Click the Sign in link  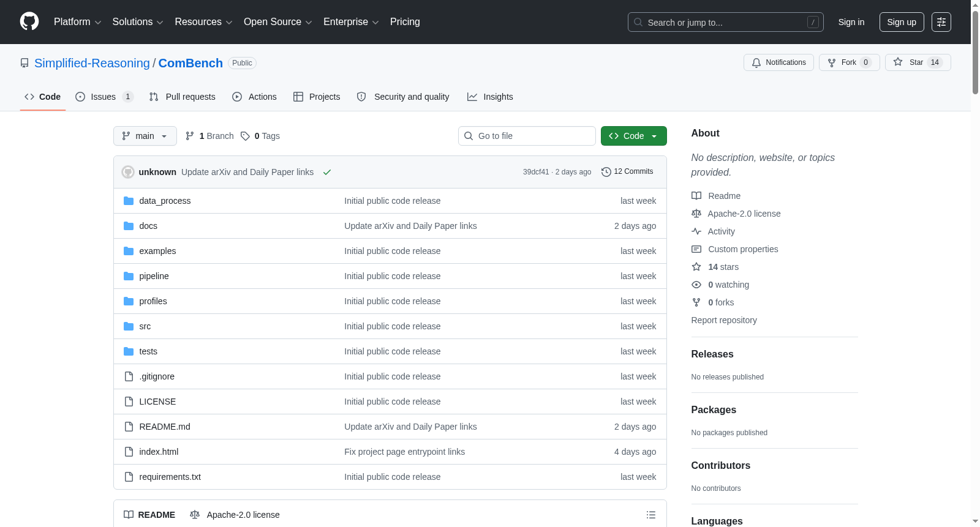click(851, 22)
